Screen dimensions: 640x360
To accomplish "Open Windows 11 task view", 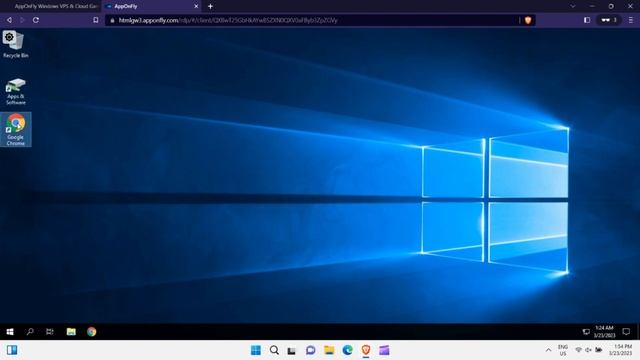I will 291,350.
